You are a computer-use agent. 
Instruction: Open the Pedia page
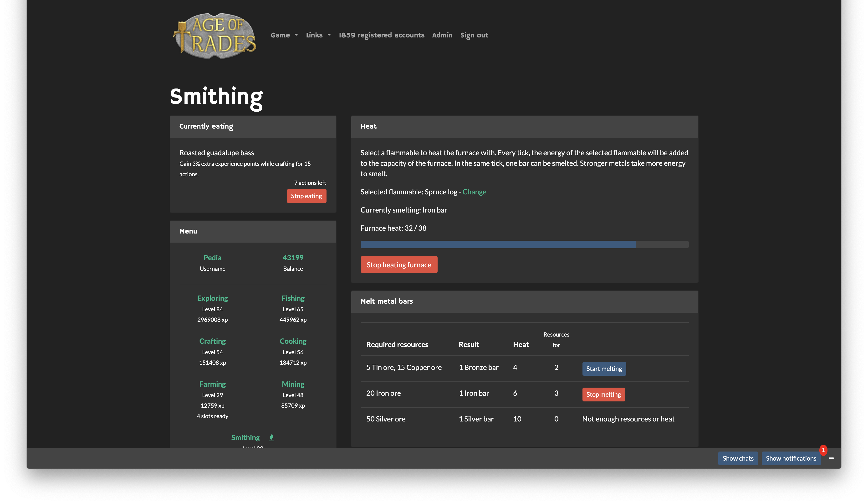pyautogui.click(x=212, y=257)
